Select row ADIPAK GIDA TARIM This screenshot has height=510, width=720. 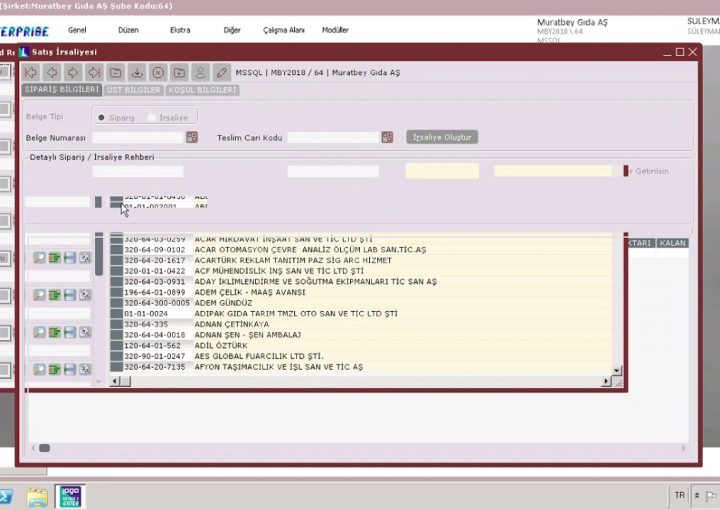[360, 314]
